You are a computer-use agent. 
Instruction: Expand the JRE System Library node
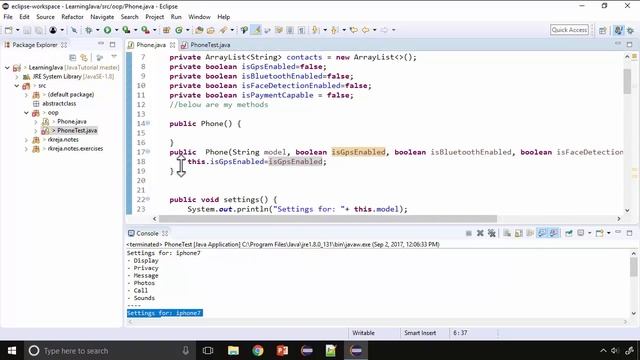(x=17, y=77)
